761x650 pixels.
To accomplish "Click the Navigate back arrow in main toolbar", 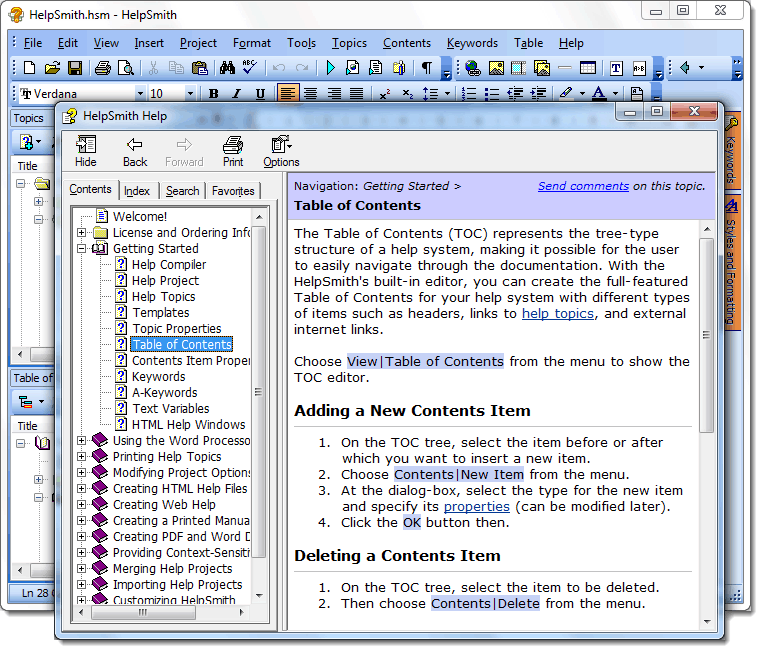I will [x=686, y=67].
